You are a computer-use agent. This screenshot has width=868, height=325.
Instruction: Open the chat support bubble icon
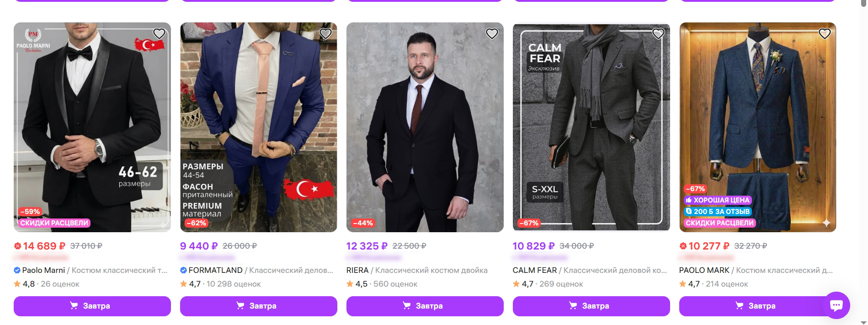point(836,305)
